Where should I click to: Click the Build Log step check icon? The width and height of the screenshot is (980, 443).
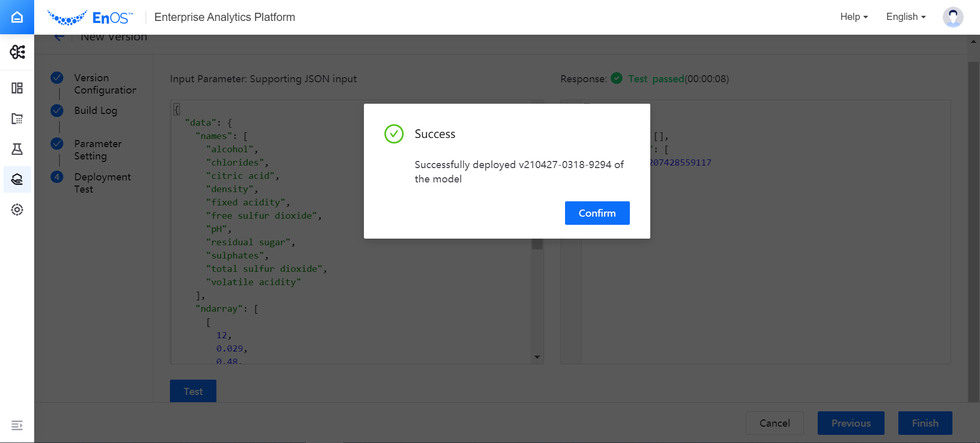57,110
